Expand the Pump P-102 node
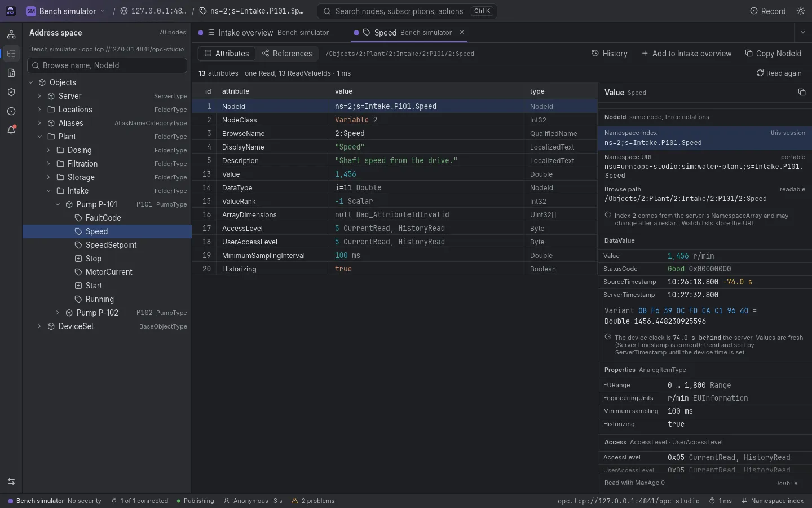 [x=58, y=313]
